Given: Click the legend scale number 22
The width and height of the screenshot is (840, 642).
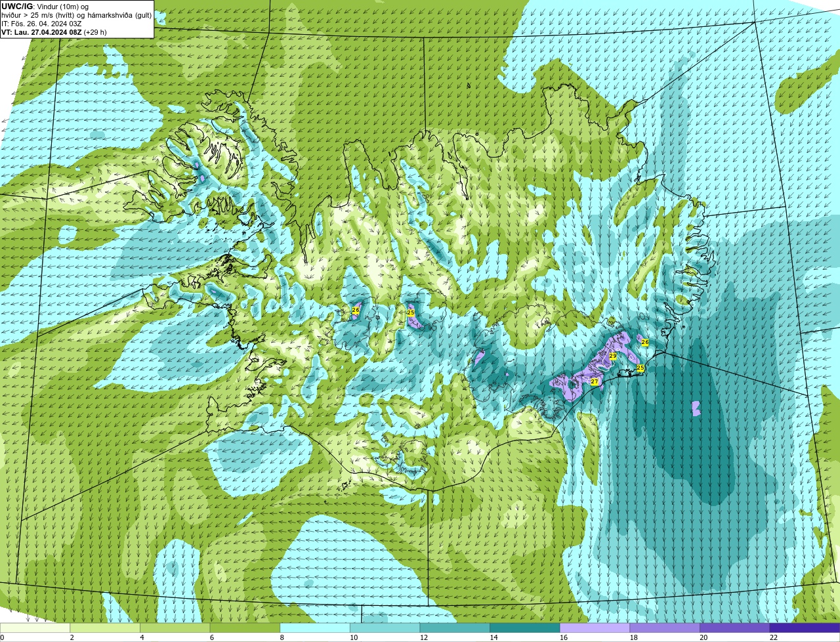Looking at the screenshot, I should tap(774, 637).
